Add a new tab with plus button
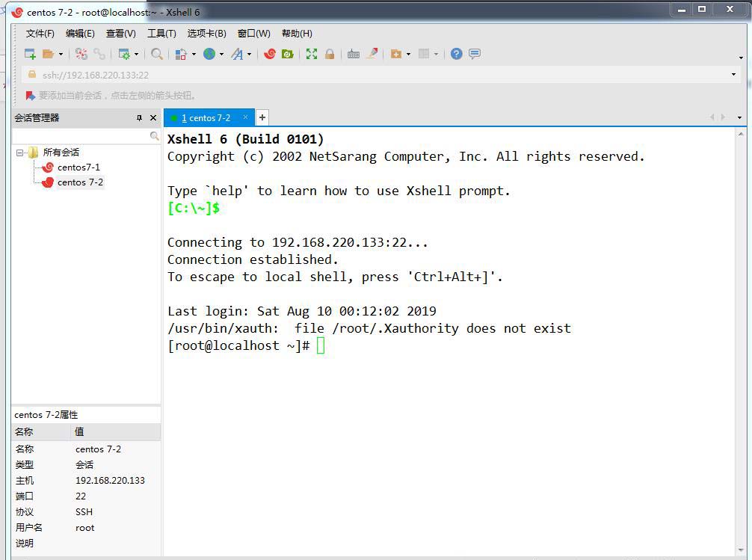Image resolution: width=752 pixels, height=560 pixels. pos(262,117)
